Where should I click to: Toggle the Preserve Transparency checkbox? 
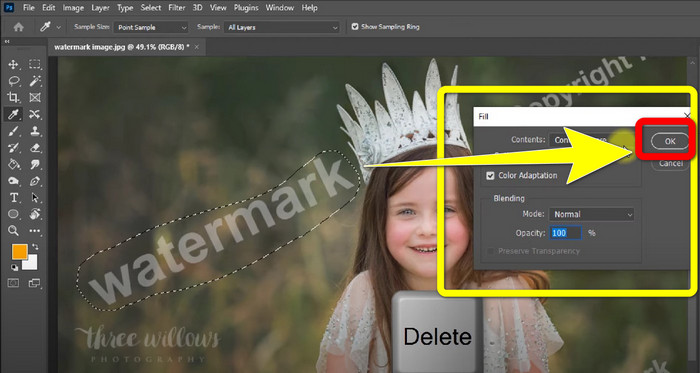[x=490, y=252]
